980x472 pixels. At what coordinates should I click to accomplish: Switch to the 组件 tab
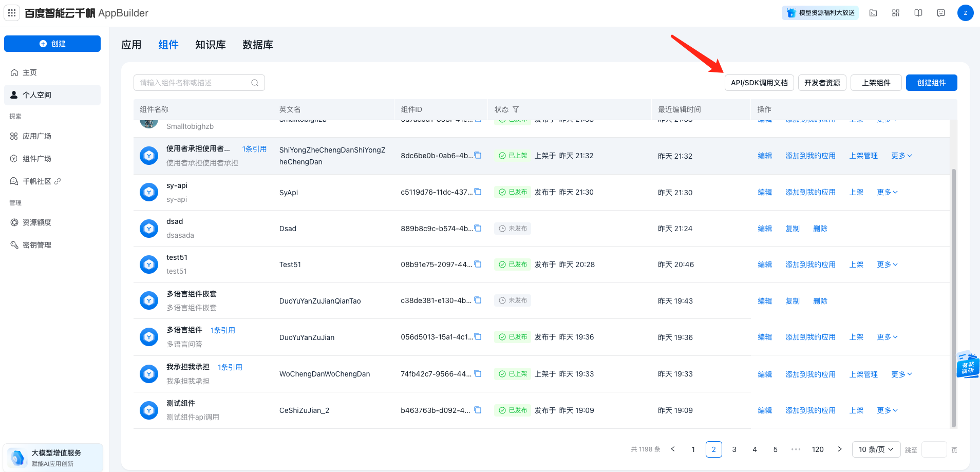point(168,45)
